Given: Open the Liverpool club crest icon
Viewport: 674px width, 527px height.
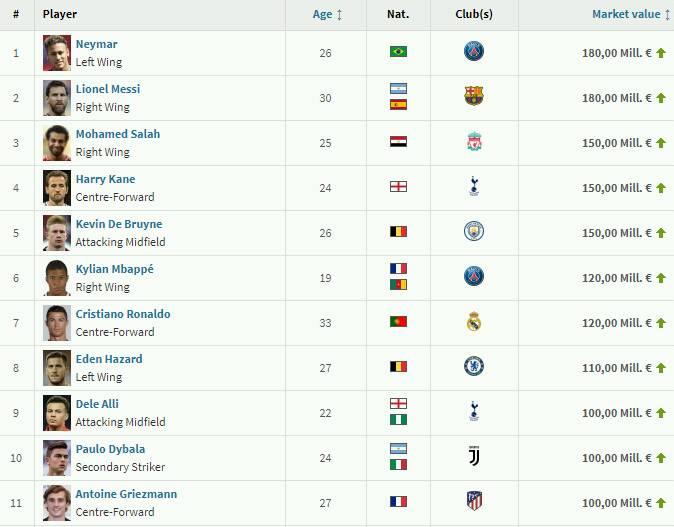Looking at the screenshot, I should 474,142.
